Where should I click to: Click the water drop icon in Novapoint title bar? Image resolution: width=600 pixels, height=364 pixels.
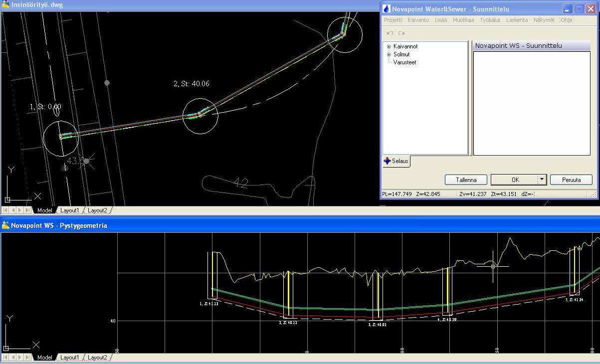coord(386,9)
